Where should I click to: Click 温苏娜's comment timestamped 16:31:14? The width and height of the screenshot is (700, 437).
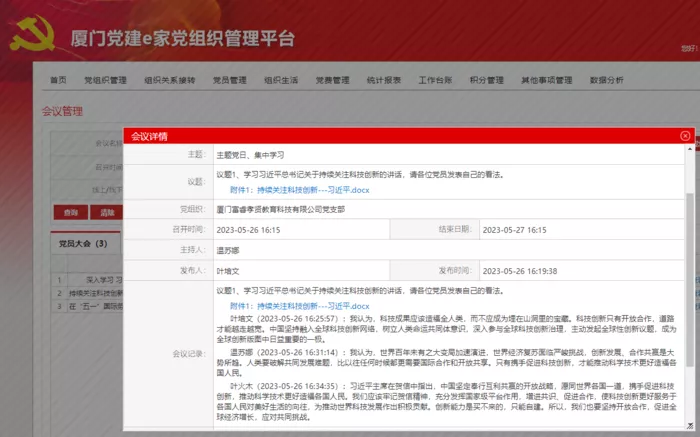pos(446,362)
